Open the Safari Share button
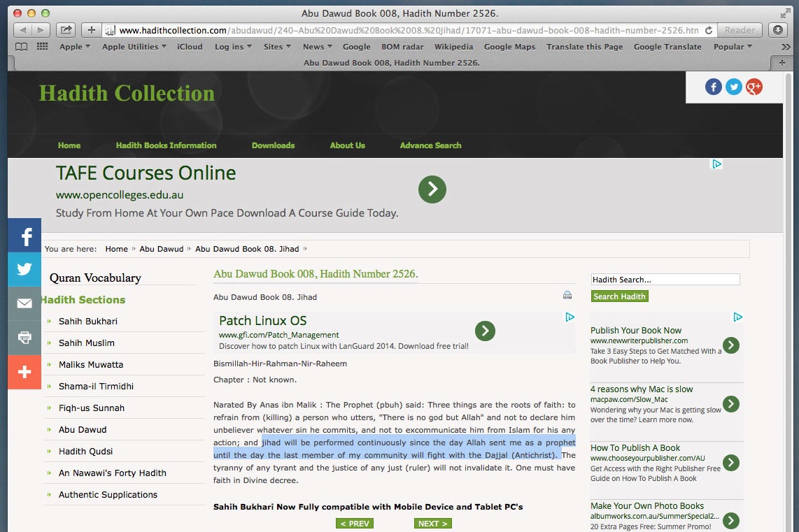Image resolution: width=799 pixels, height=532 pixels. (x=66, y=30)
